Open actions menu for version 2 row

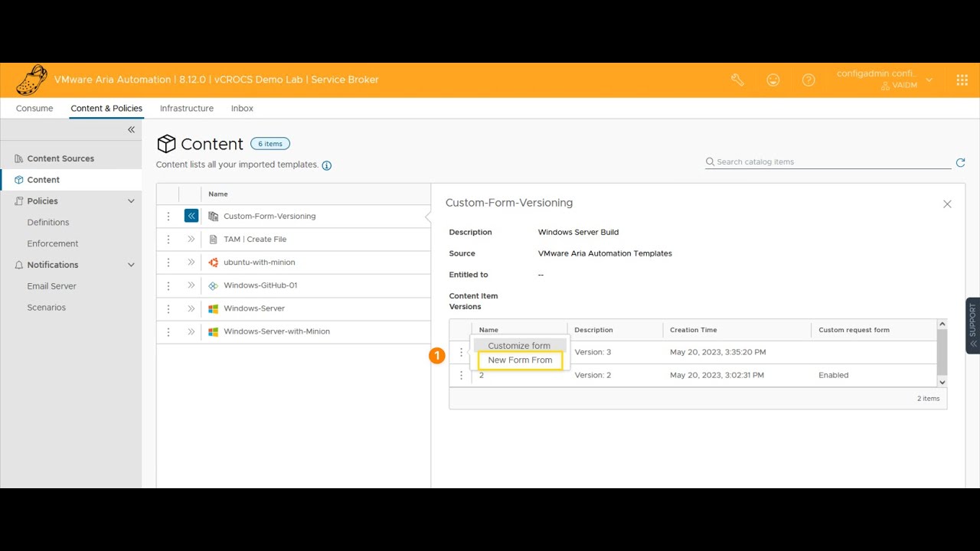tap(461, 375)
